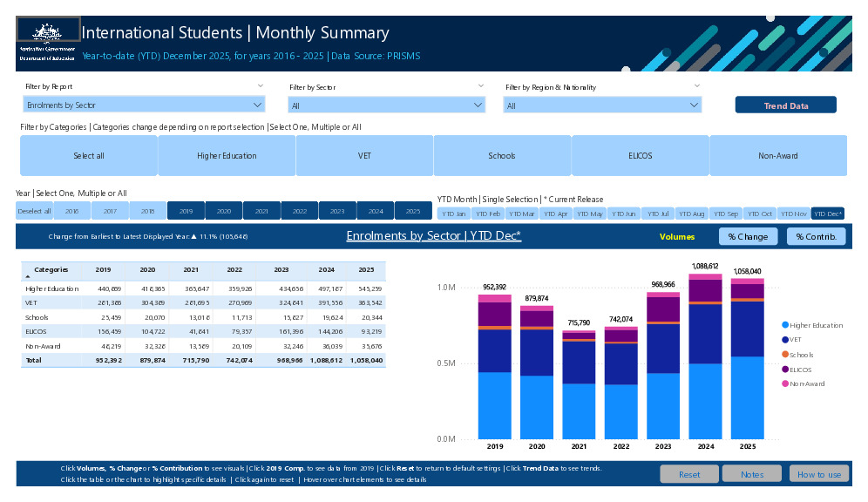This screenshot has height=502, width=868.
Task: Open the Filter by Sector dropdown
Action: click(478, 103)
